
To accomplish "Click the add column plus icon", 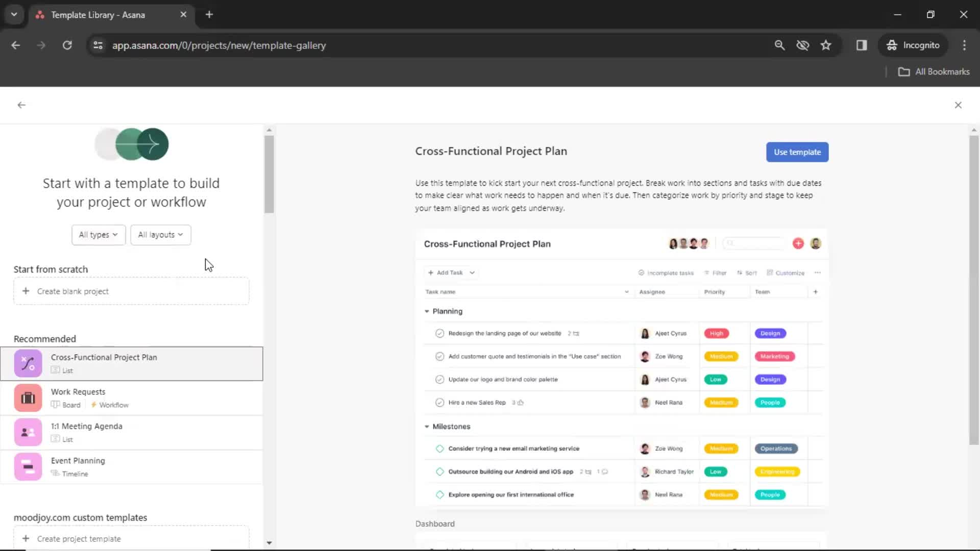I will pyautogui.click(x=816, y=292).
